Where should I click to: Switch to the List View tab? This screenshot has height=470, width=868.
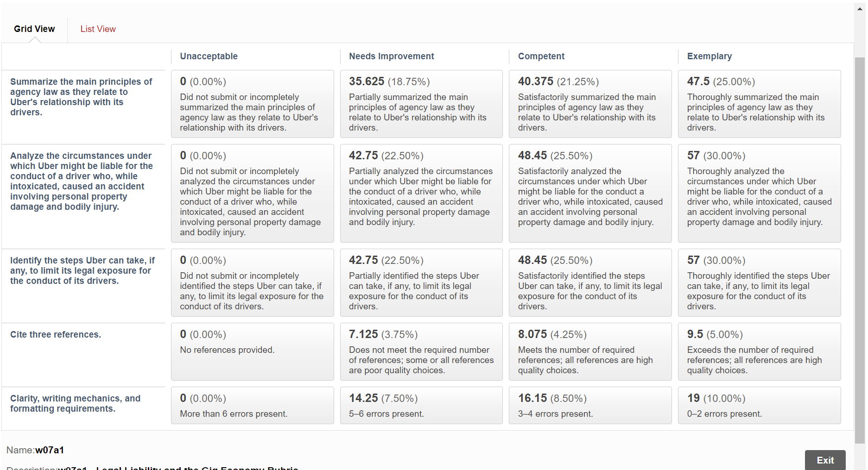point(98,29)
